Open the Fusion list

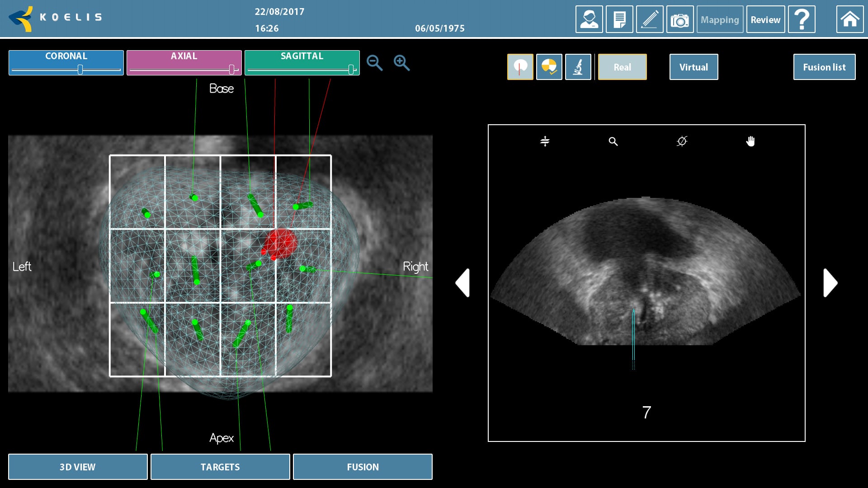coord(824,67)
